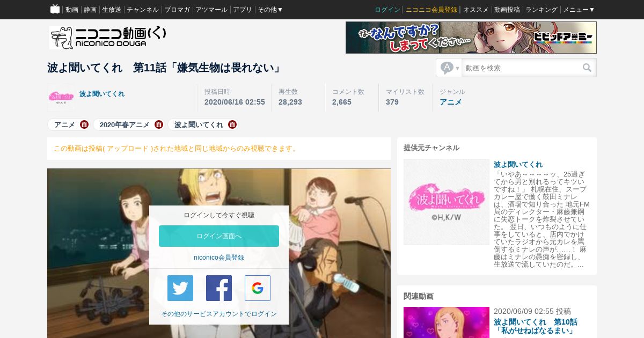Viewport: 644px width, 338px height.
Task: Open チャンネル in top navigation
Action: (x=143, y=10)
